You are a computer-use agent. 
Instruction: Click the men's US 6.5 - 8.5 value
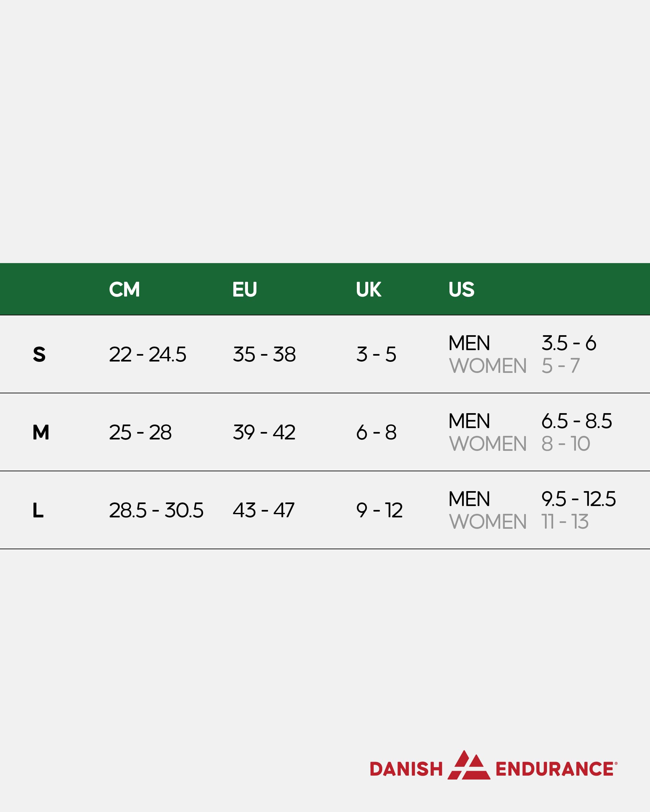click(x=577, y=421)
